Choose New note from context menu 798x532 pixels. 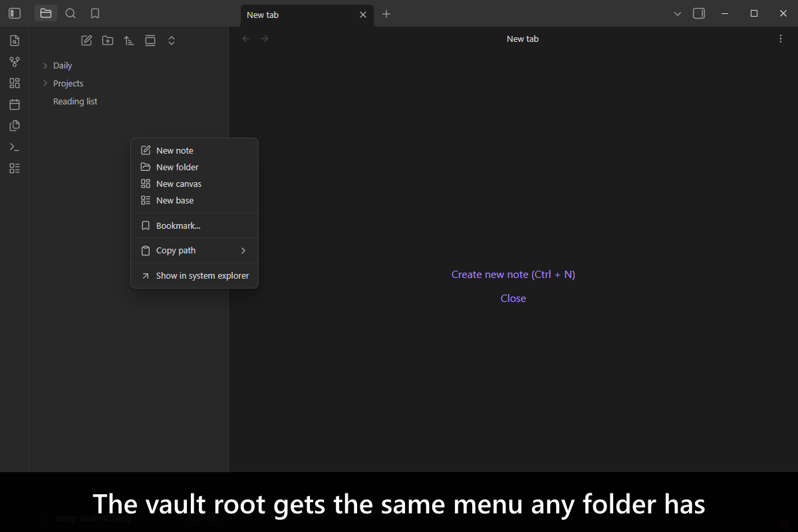point(194,150)
